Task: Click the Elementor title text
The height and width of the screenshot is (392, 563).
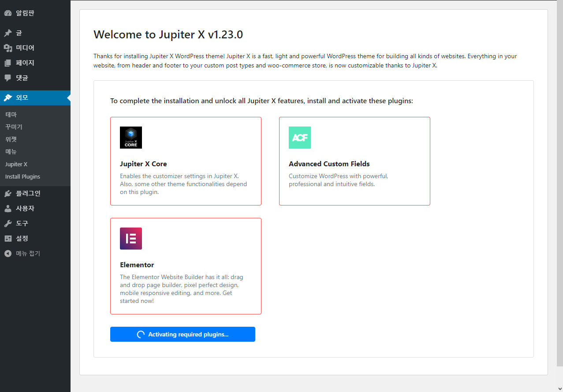Action: (x=137, y=265)
